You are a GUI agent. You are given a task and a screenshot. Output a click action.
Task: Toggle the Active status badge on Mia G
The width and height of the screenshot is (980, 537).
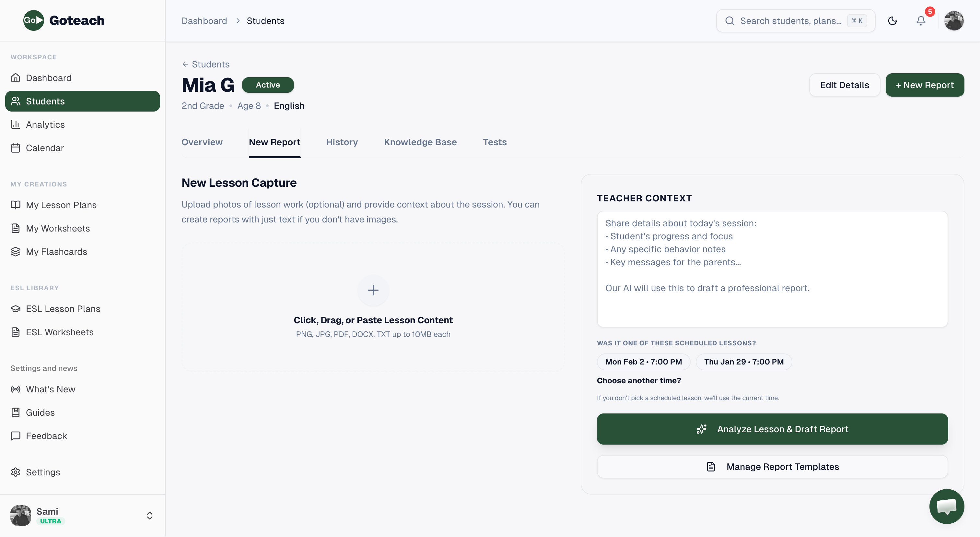(267, 85)
